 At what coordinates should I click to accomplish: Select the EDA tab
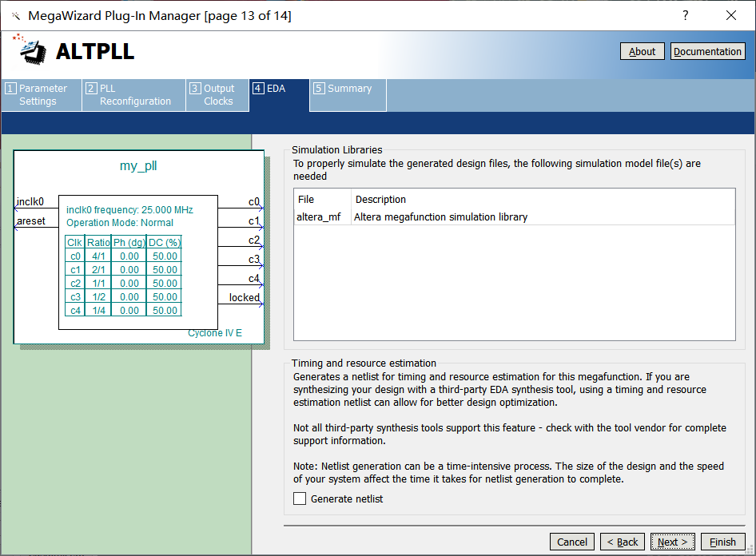[278, 89]
